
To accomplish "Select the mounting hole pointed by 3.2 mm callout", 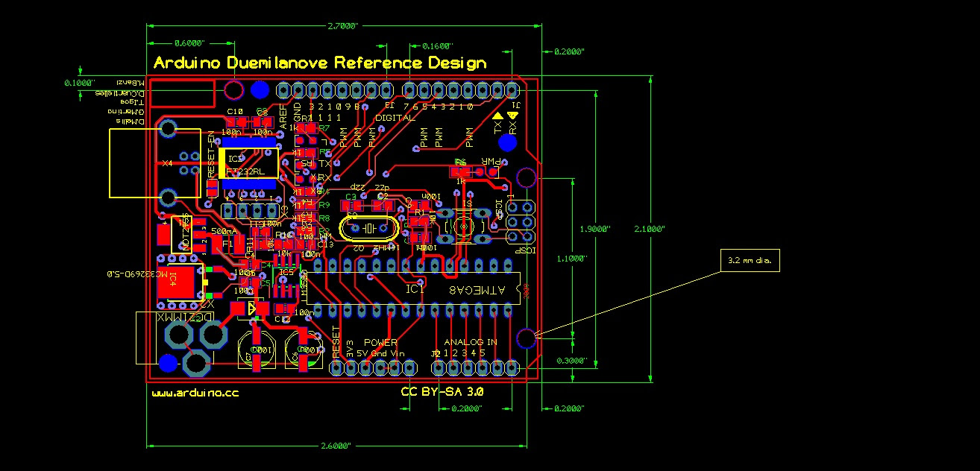I will click(x=526, y=338).
